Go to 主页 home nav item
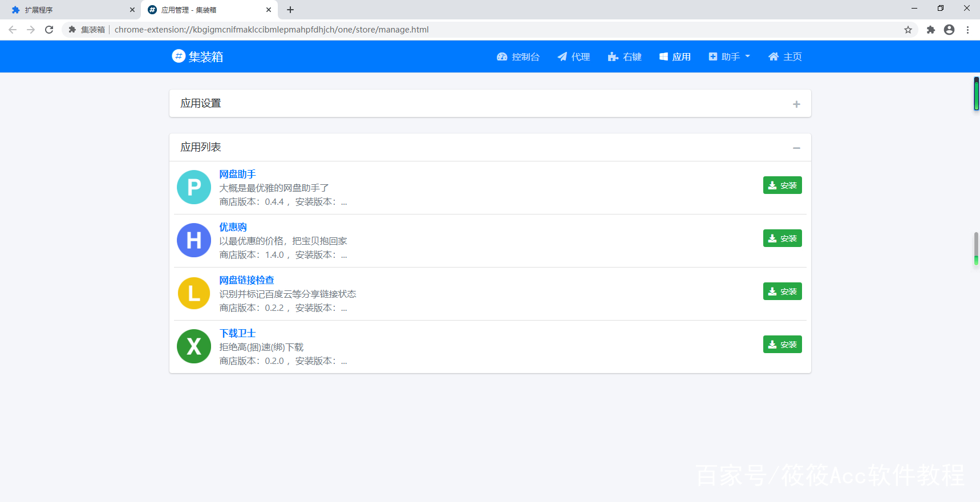Viewport: 980px width, 502px height. tap(785, 56)
